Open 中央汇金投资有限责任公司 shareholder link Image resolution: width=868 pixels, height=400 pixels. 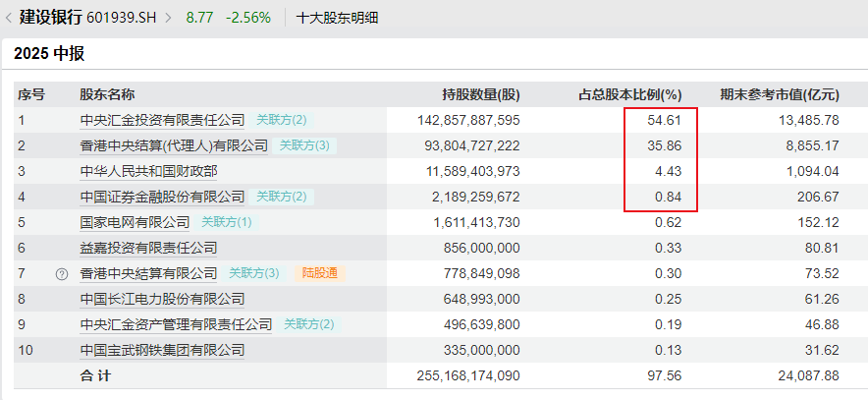click(162, 120)
